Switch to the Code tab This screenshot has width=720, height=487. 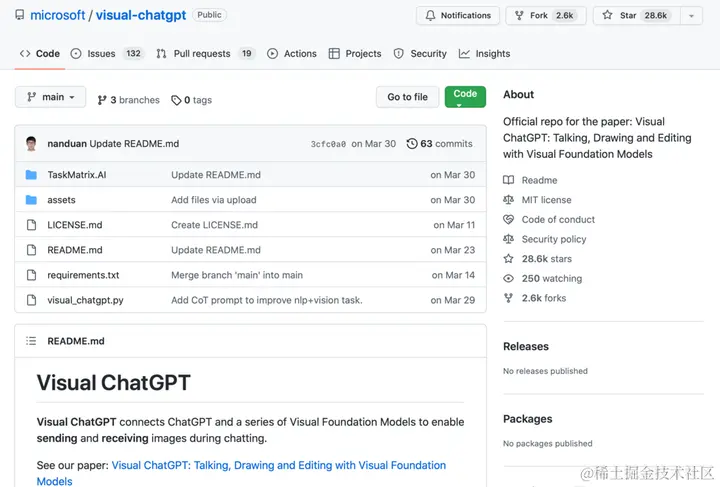point(39,54)
